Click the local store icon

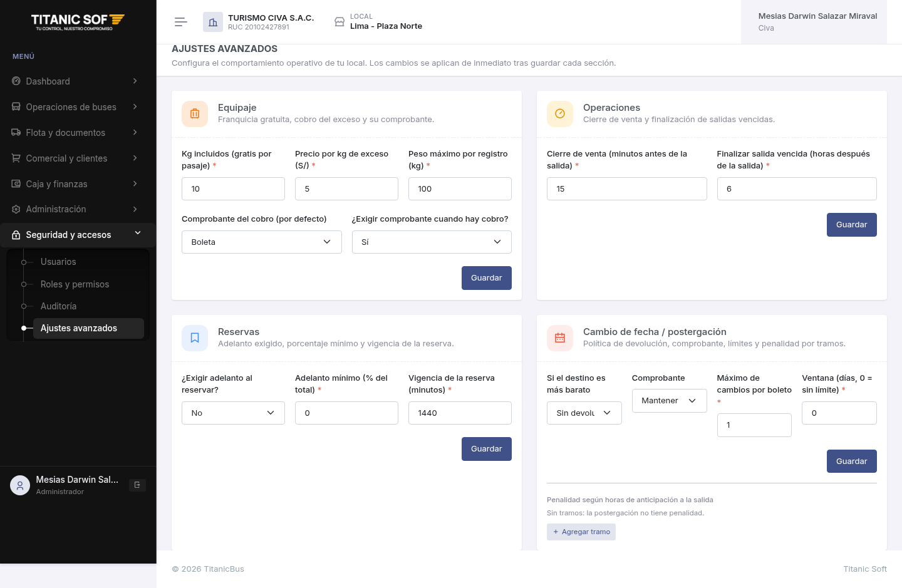click(x=340, y=22)
